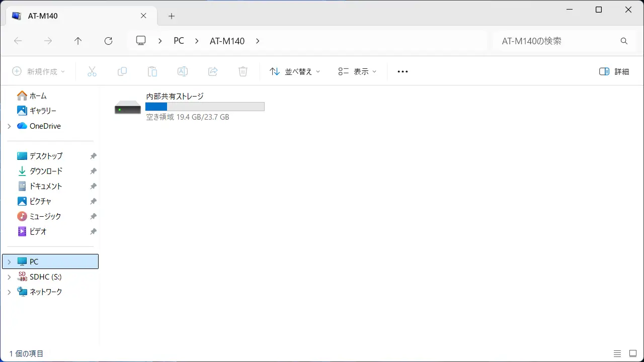Switch to details list view in status bar

click(617, 353)
